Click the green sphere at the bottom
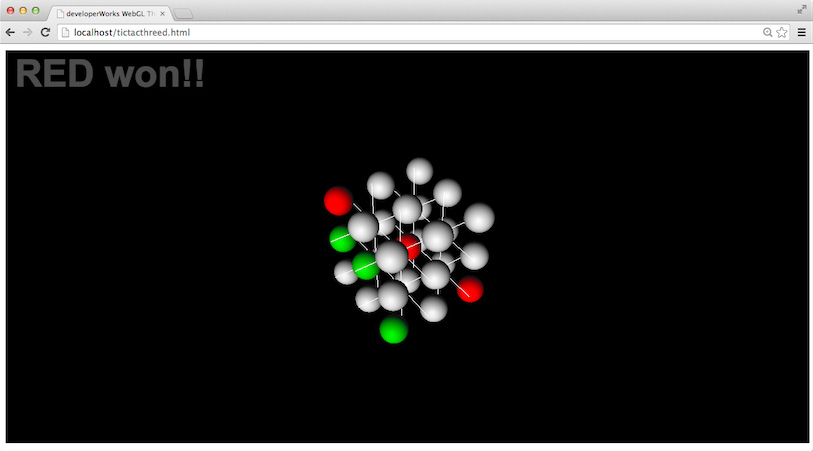This screenshot has height=451, width=813. (x=394, y=330)
